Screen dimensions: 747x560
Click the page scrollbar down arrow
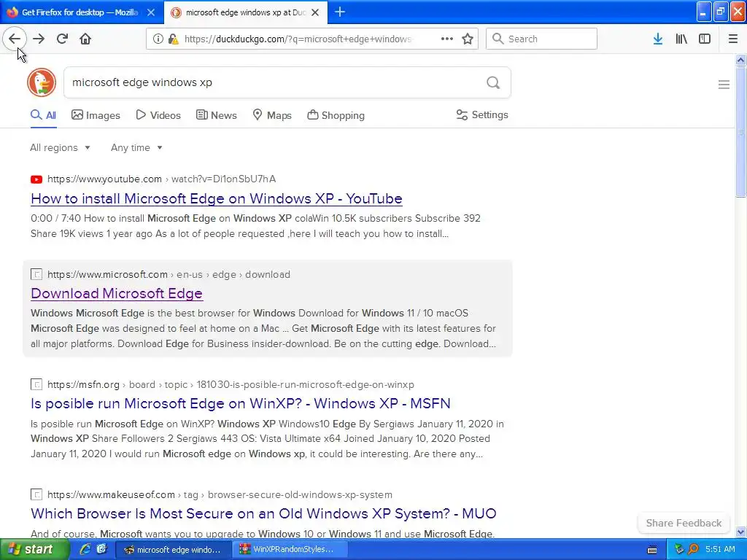(x=740, y=532)
